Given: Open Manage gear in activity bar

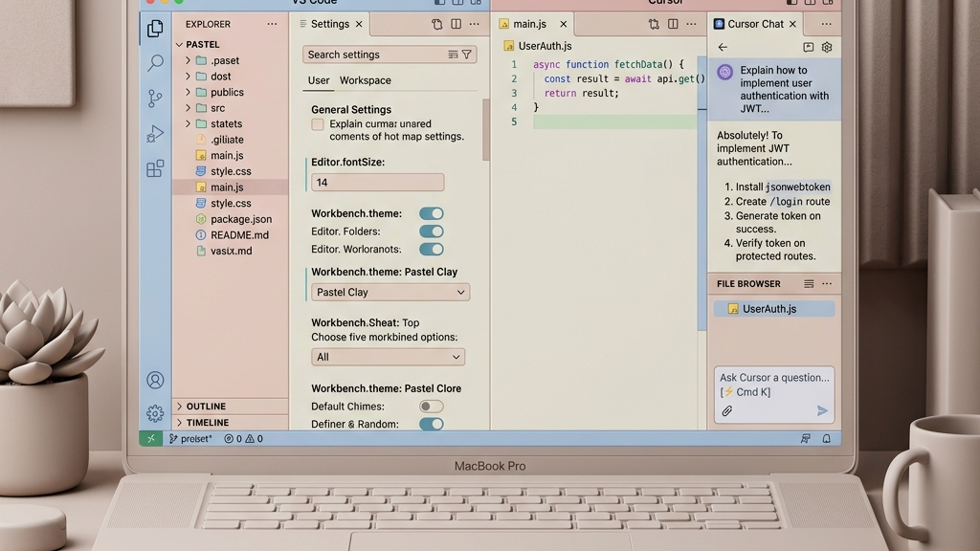Looking at the screenshot, I should coord(155,413).
